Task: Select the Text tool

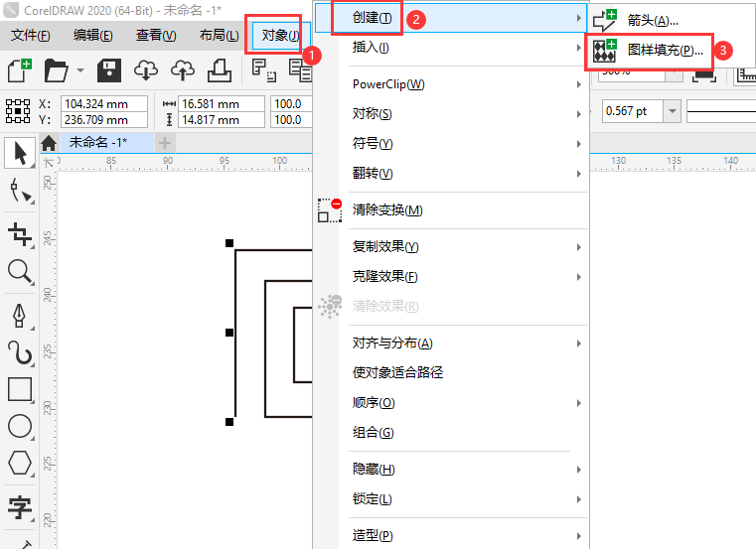Action: point(19,507)
